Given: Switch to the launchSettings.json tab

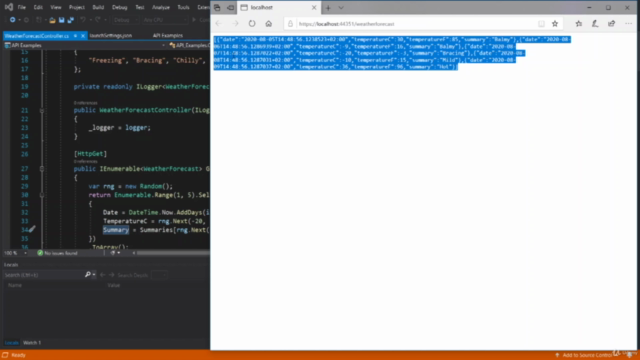Looking at the screenshot, I should [111, 36].
